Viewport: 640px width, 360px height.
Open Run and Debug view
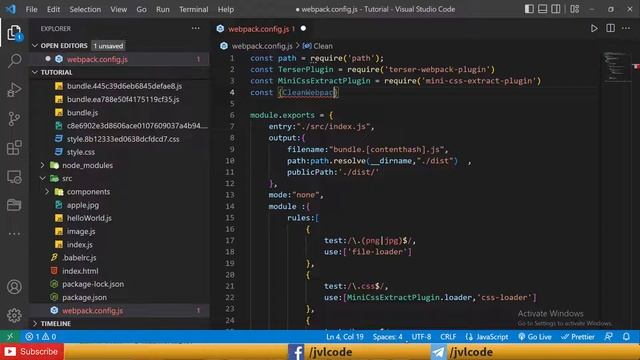tap(14, 89)
